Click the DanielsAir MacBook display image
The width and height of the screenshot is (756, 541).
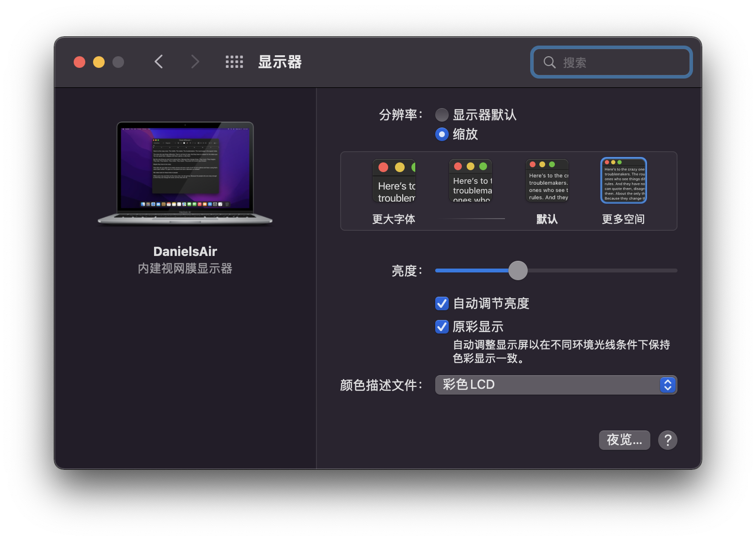click(x=185, y=174)
